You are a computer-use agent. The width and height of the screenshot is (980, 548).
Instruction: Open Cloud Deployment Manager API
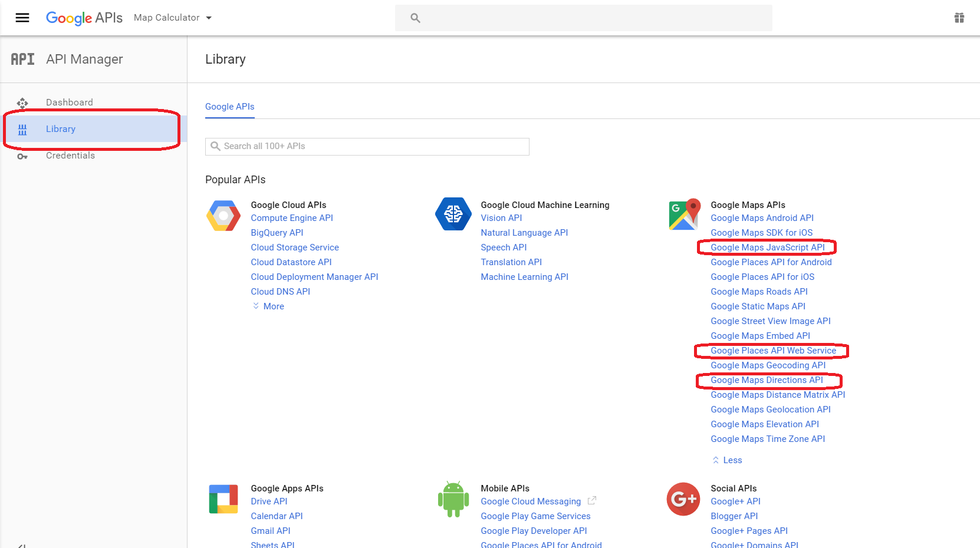click(314, 277)
